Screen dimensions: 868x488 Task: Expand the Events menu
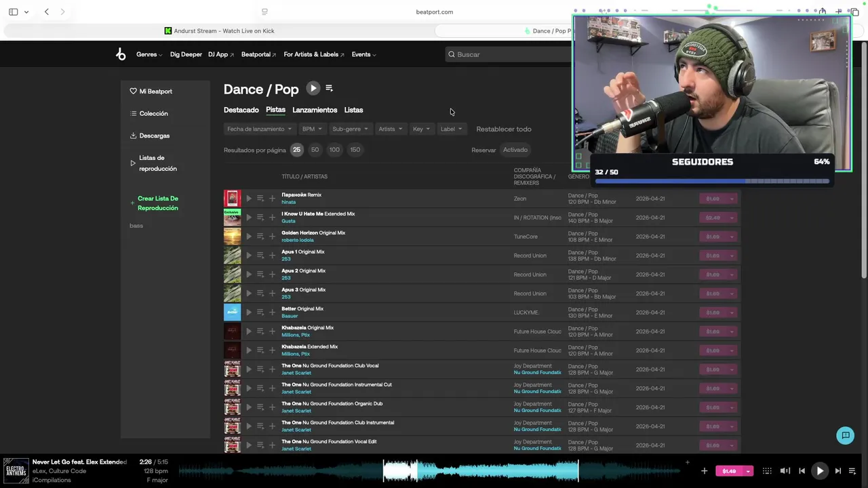point(363,54)
